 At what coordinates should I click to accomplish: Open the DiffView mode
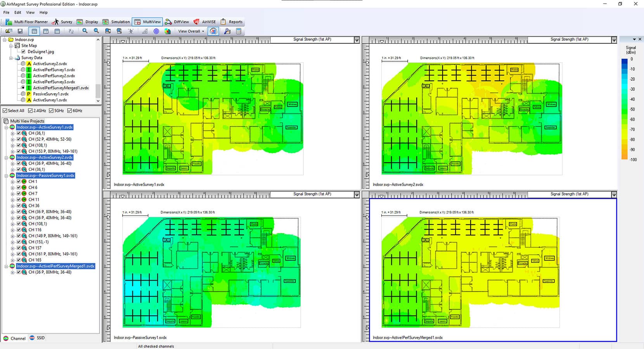pos(177,22)
